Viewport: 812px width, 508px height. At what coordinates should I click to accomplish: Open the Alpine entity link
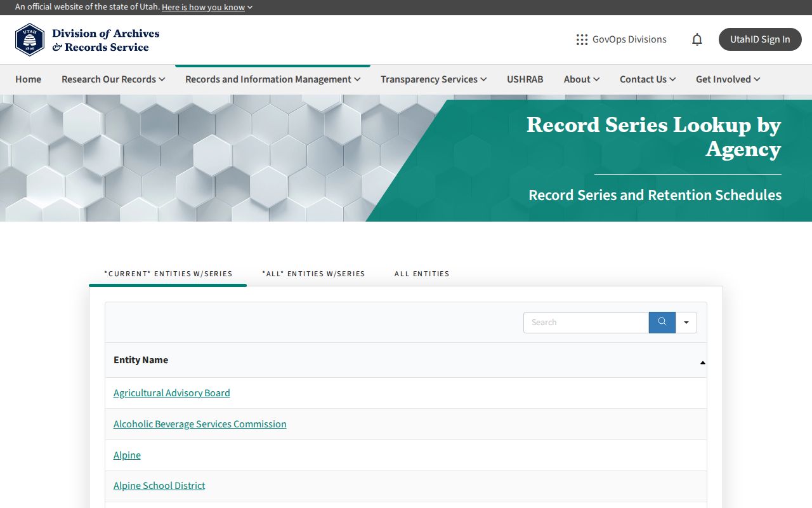pos(127,455)
